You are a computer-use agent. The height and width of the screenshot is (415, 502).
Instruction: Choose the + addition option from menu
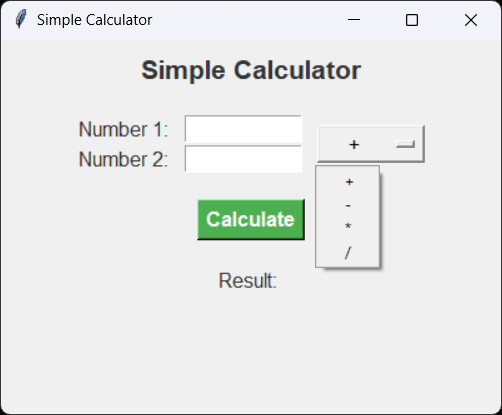(348, 182)
